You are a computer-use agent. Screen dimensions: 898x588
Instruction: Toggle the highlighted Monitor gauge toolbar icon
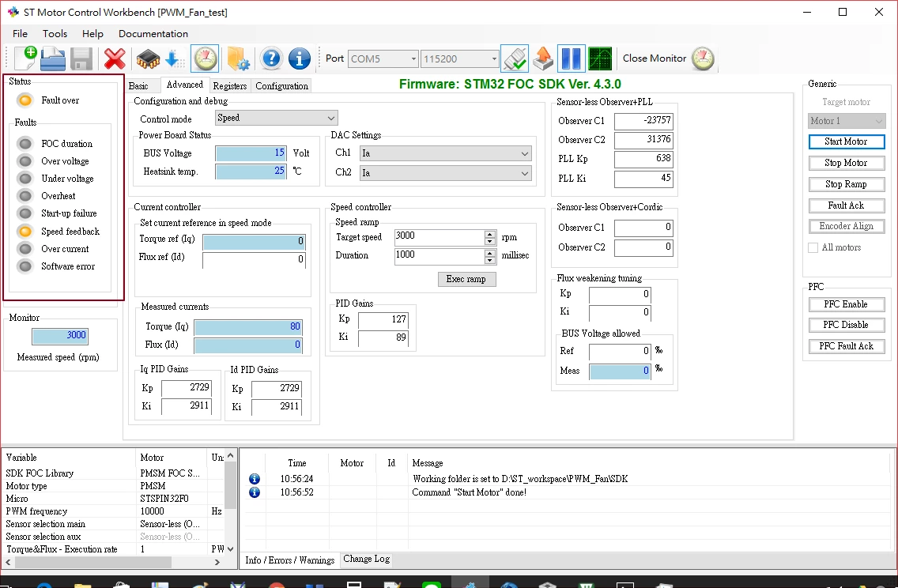tap(205, 58)
